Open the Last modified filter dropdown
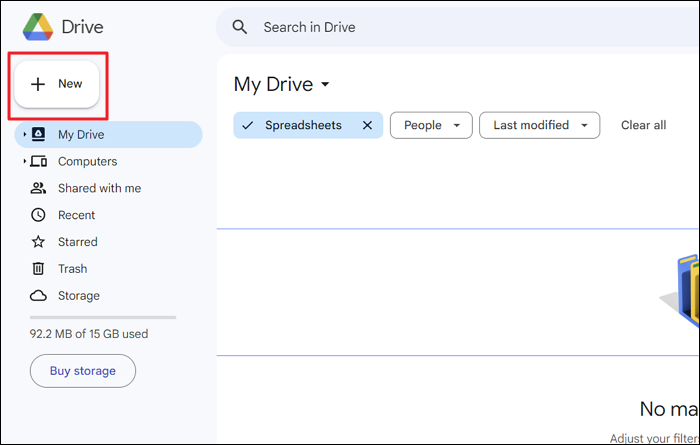 539,125
